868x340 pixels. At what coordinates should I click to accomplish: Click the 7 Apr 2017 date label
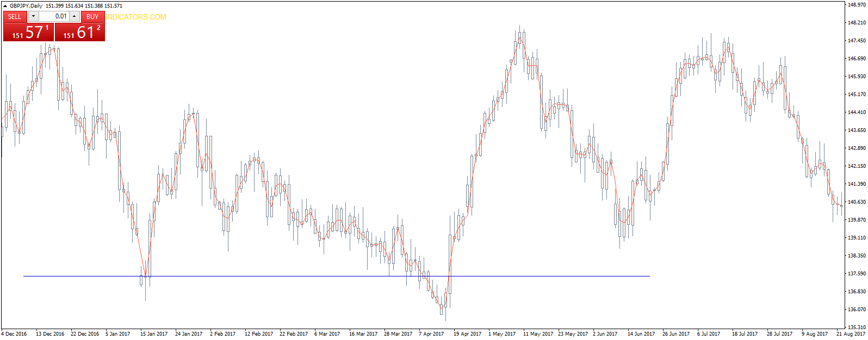pos(431,333)
